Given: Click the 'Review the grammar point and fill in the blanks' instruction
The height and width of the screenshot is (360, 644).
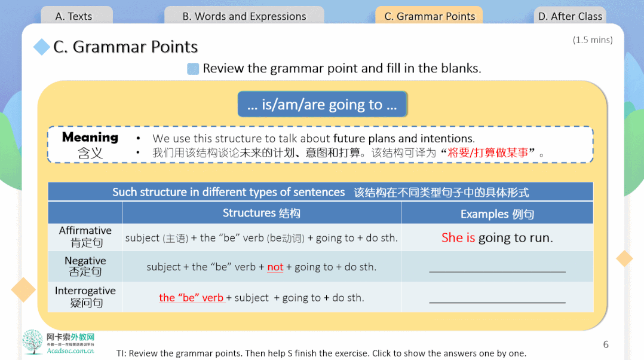Looking at the screenshot, I should coord(342,68).
